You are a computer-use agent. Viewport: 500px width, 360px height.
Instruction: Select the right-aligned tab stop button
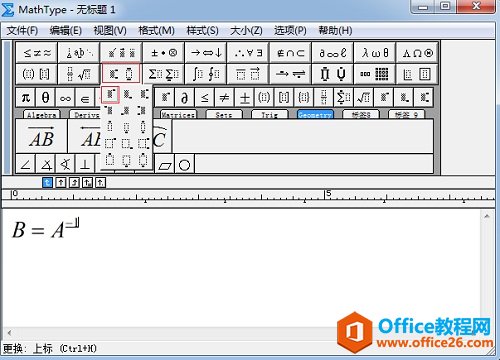74,182
